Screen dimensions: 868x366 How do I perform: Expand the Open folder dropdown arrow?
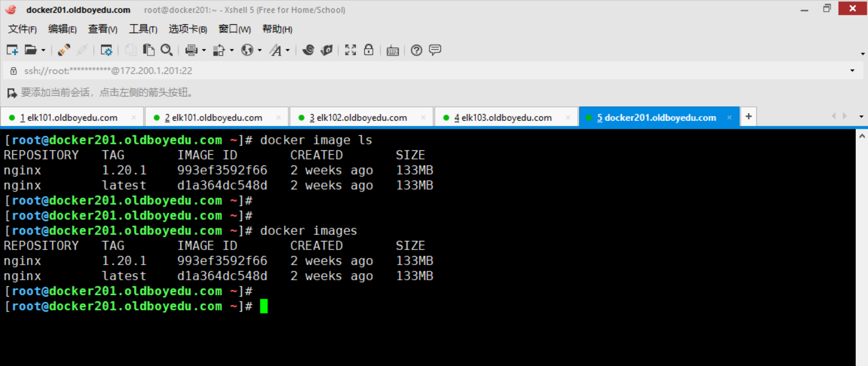click(x=43, y=50)
